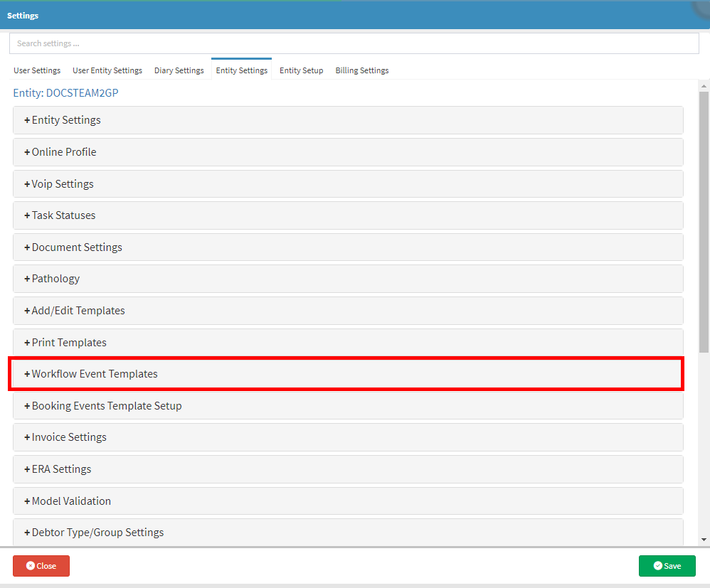
Task: Click the green Save button
Action: 667,566
